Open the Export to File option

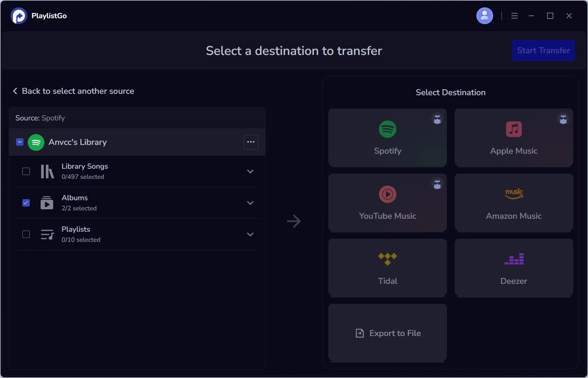(x=387, y=333)
